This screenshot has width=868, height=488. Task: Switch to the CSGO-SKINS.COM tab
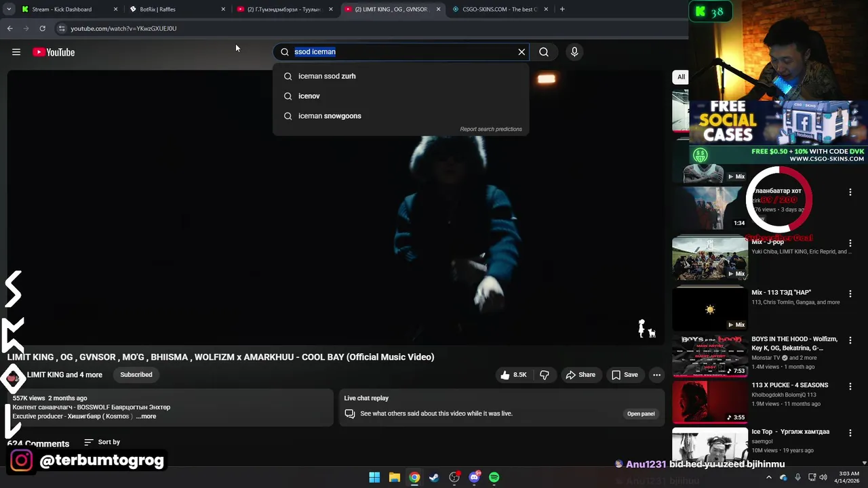500,9
